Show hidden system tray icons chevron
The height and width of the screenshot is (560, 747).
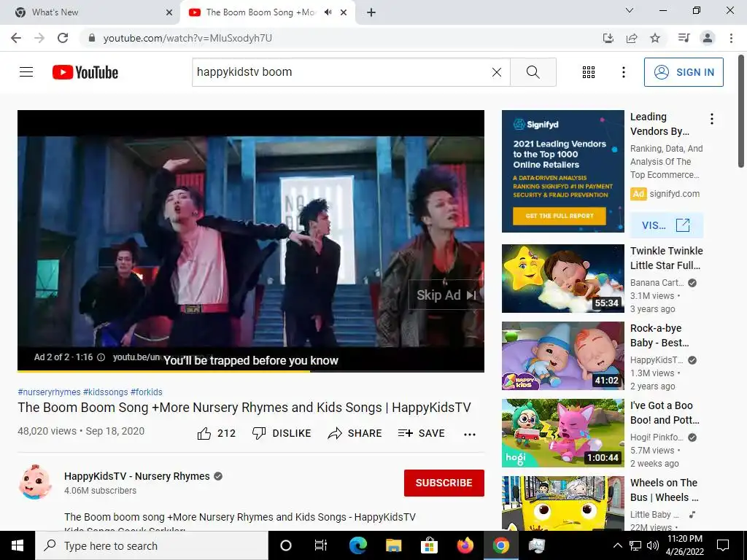click(x=617, y=545)
